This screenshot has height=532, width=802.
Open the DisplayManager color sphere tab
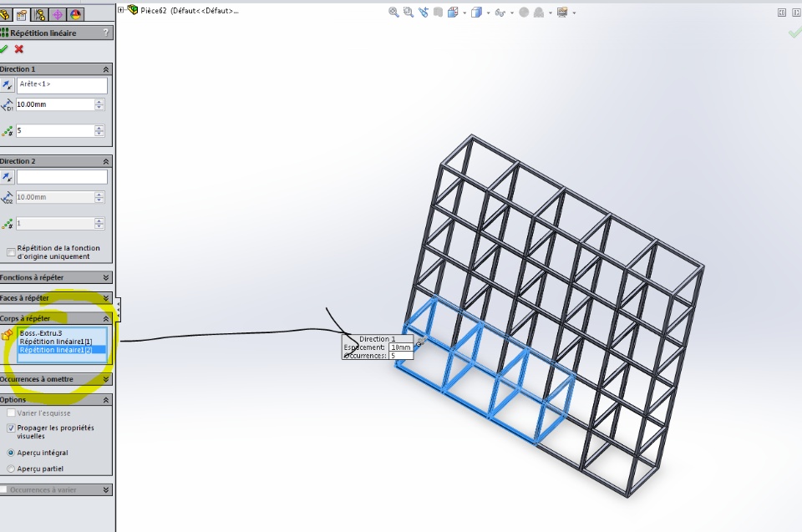tap(75, 15)
